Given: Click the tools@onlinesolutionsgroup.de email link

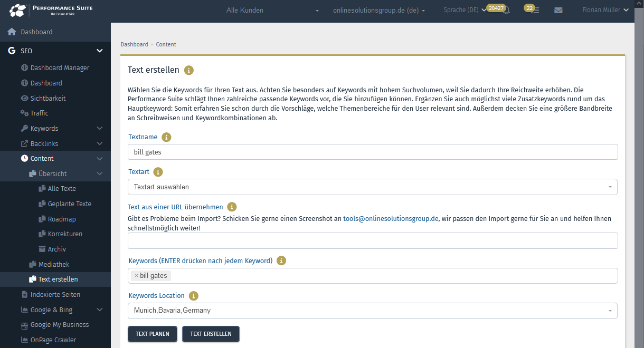Looking at the screenshot, I should 391,219.
